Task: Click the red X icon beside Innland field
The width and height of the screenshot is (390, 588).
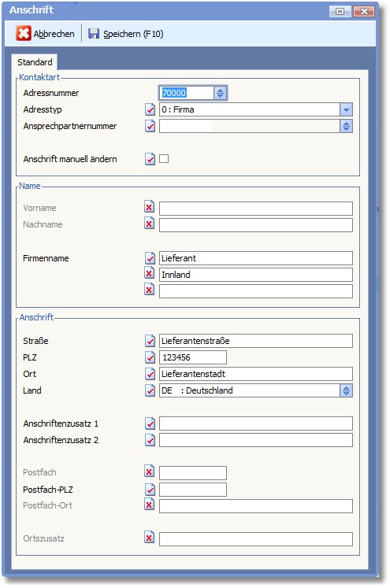Action: tap(150, 273)
